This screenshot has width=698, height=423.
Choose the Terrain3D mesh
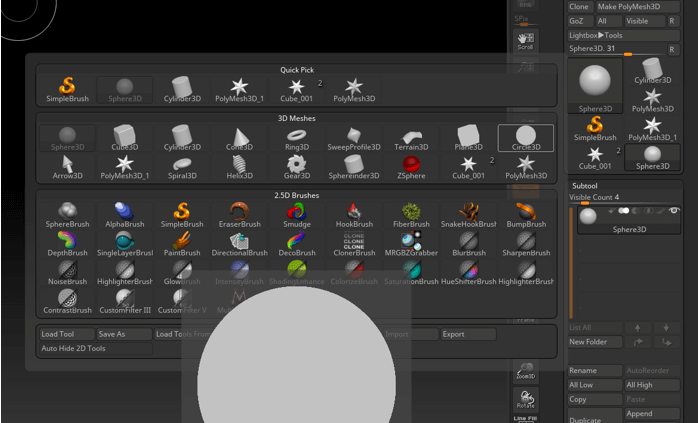coord(411,138)
